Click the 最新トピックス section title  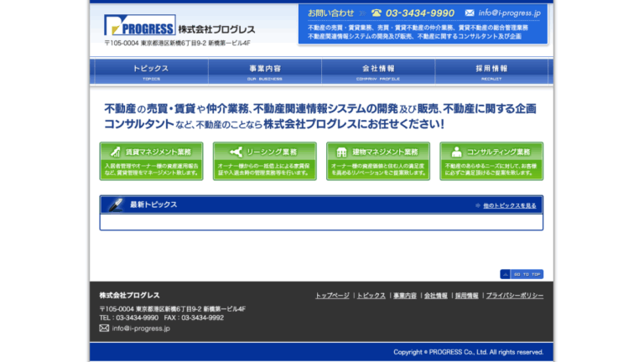click(153, 204)
